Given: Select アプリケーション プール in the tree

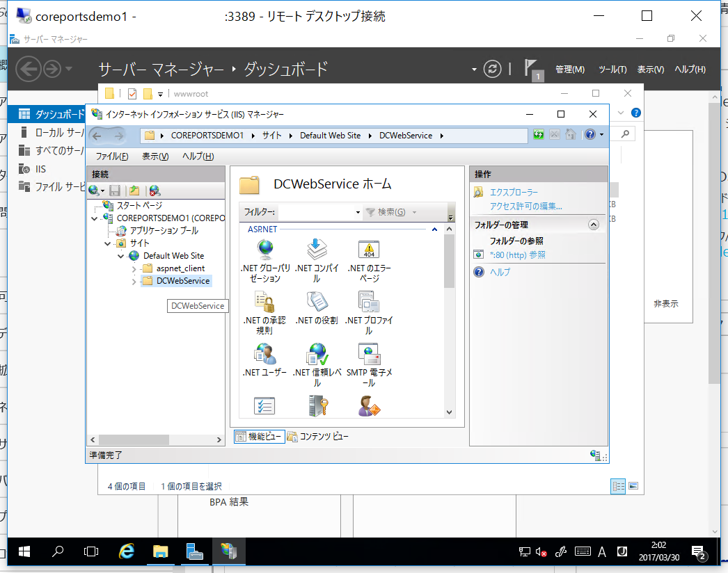Looking at the screenshot, I should pos(164,231).
